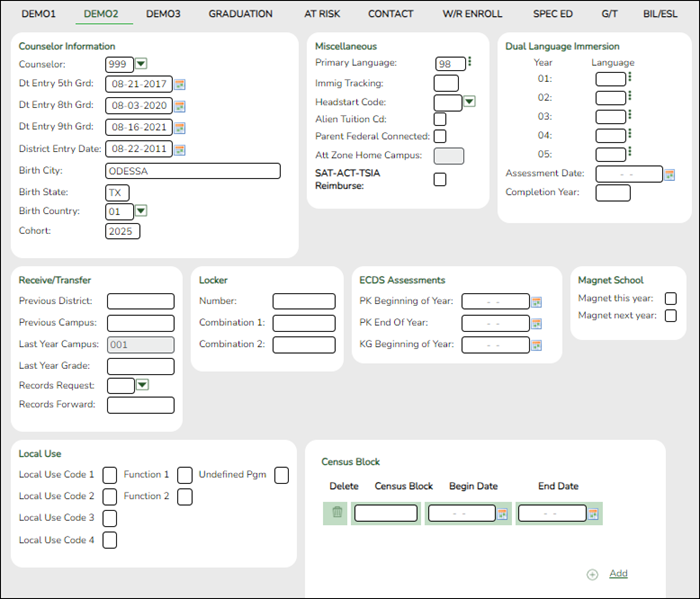Expand the Birth Country dropdown arrow
Image resolution: width=700 pixels, height=599 pixels.
tap(141, 211)
